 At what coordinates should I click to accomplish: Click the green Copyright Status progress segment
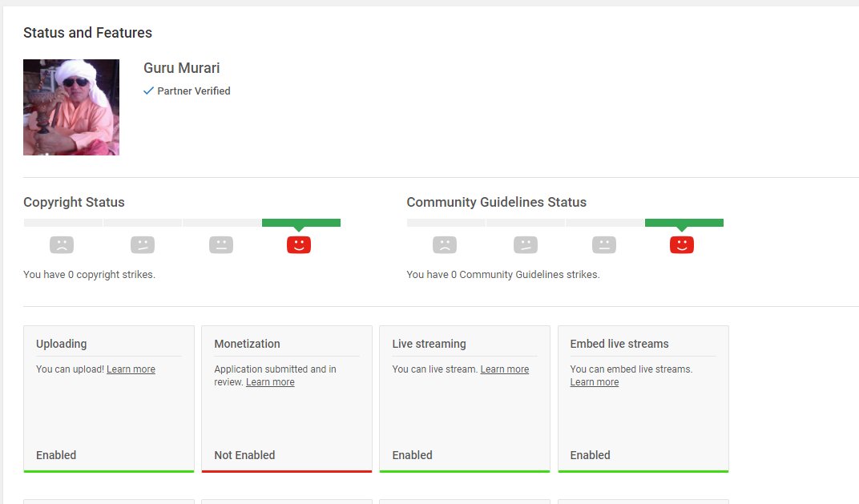[301, 223]
